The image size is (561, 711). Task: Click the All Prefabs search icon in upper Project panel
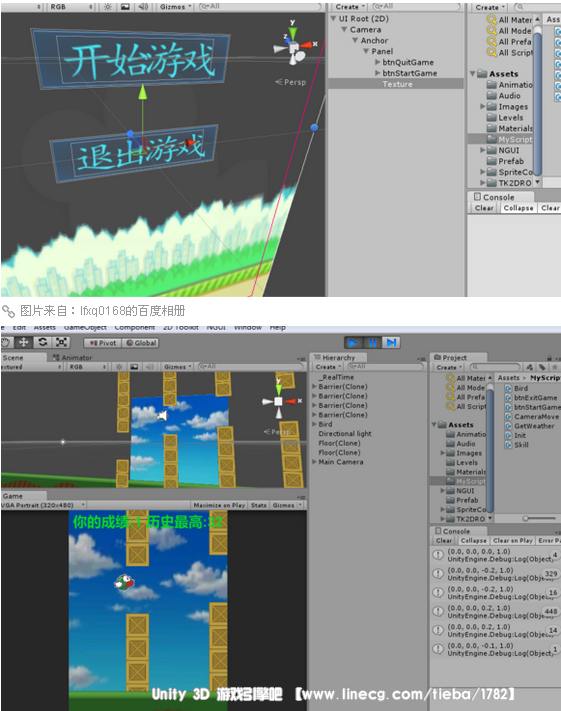(x=492, y=41)
